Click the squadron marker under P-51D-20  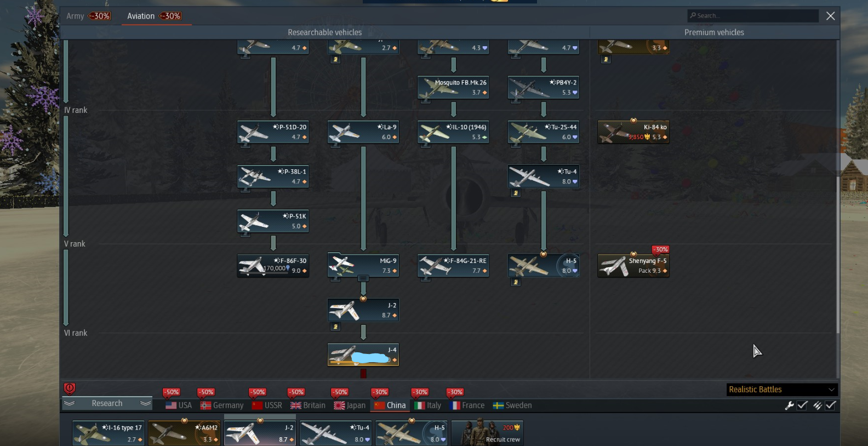pyautogui.click(x=245, y=145)
